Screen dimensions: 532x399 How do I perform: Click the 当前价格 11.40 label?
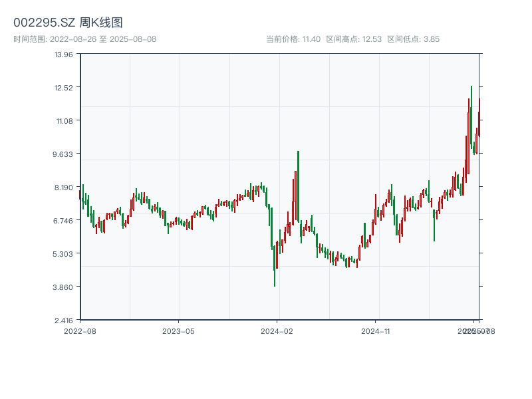click(293, 39)
